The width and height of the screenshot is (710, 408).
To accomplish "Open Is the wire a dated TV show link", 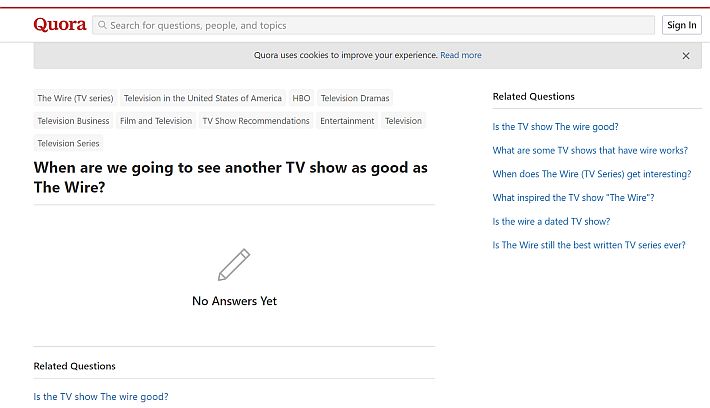I will point(551,221).
